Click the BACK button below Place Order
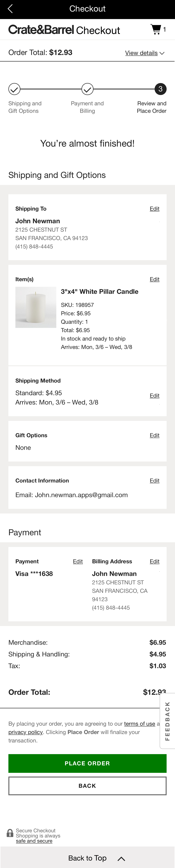The width and height of the screenshot is (175, 868). tap(87, 786)
